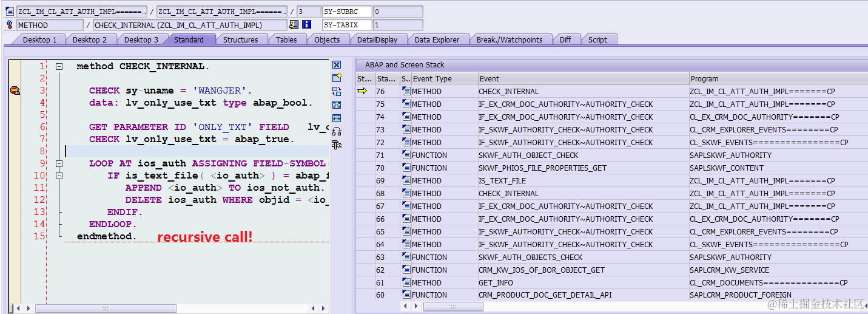The width and height of the screenshot is (868, 314).
Task: Click the Sta... stack level column header
Action: tap(387, 78)
